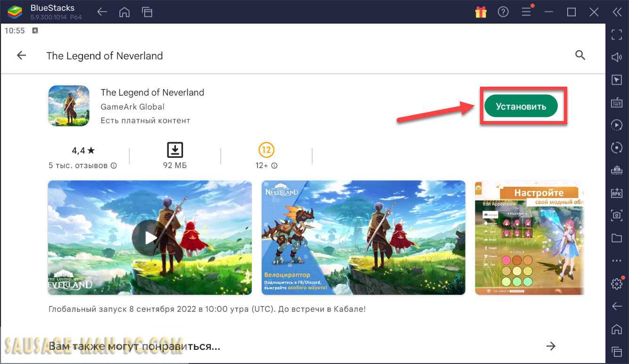Click the '5 тыс. отзывов' text
This screenshot has width=629, height=364.
78,166
